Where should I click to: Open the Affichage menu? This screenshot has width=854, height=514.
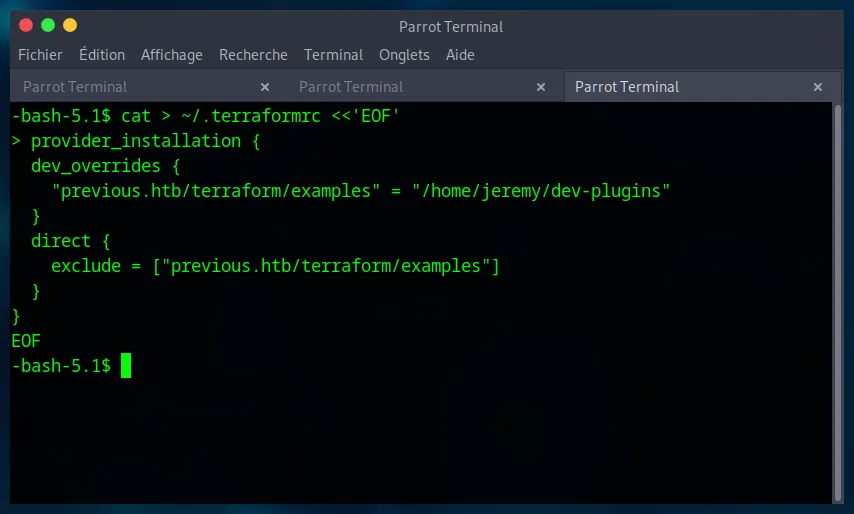[171, 55]
